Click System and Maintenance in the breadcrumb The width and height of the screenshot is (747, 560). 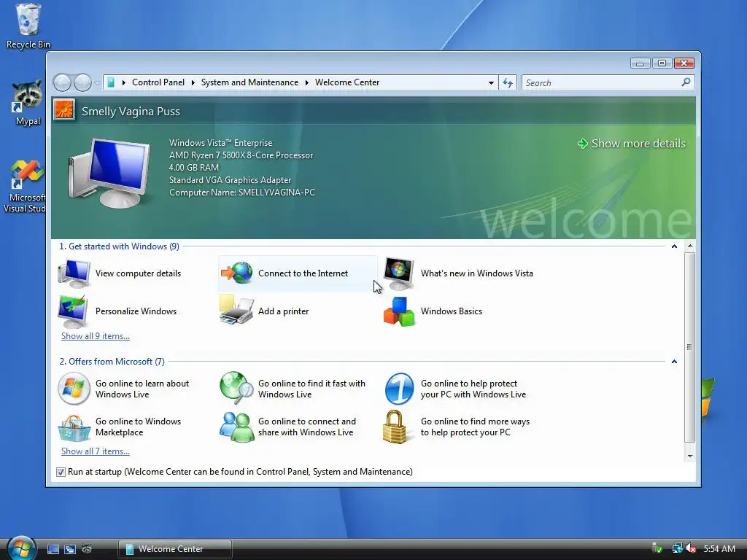(249, 82)
